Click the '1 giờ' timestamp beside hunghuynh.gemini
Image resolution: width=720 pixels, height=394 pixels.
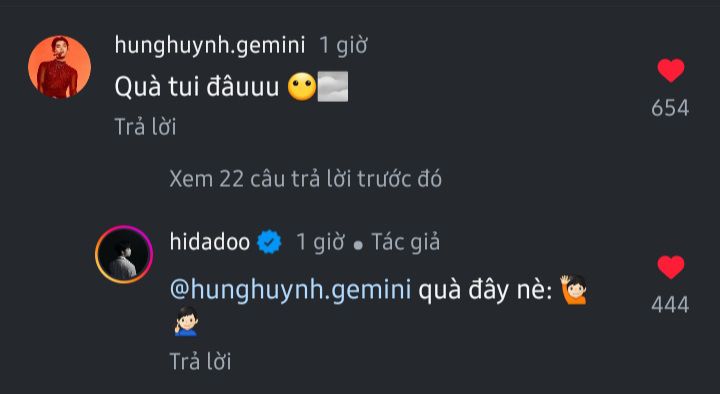click(343, 46)
